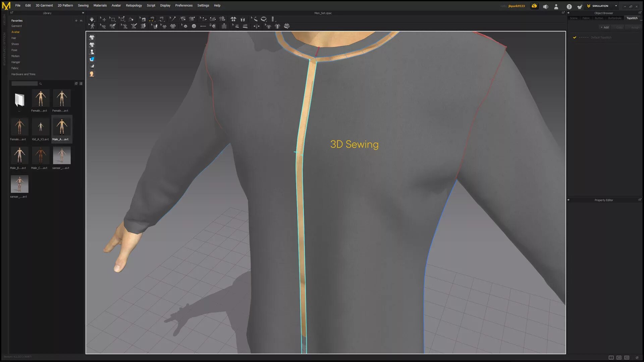This screenshot has width=644, height=362.
Task: Select the Zipper tool
Action: point(224,26)
